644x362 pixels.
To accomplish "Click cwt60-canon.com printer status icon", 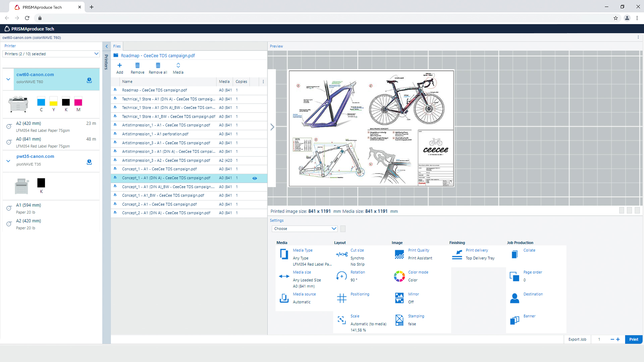I will (89, 80).
